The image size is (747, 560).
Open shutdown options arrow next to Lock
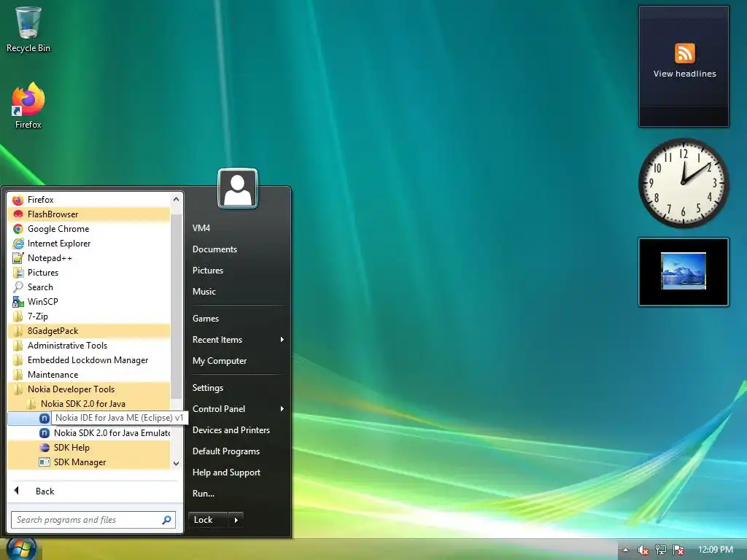pyautogui.click(x=236, y=520)
